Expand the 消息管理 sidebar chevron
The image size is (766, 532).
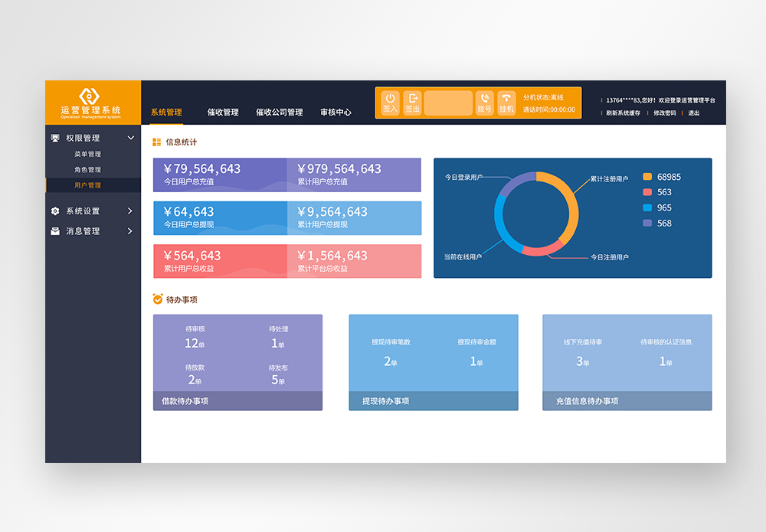[130, 231]
